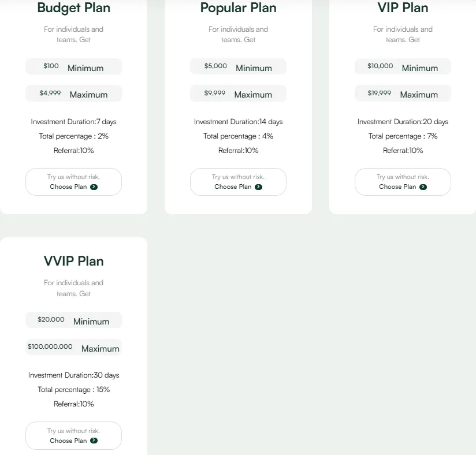
Task: Click the VIP Plan title
Action: click(x=403, y=8)
